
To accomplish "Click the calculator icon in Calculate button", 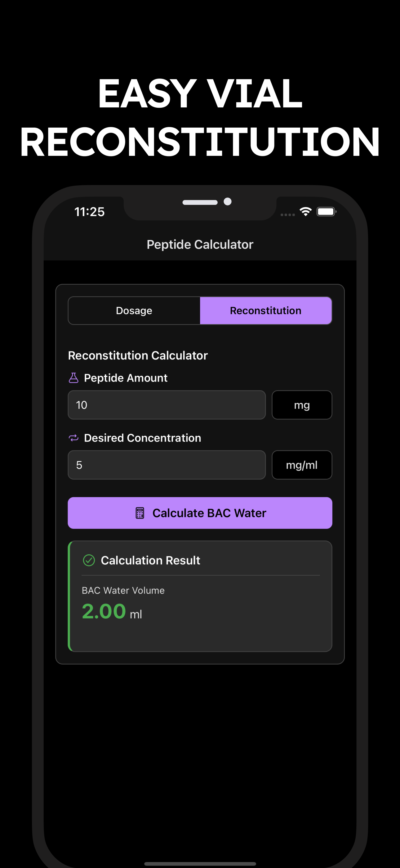I will coord(140,513).
